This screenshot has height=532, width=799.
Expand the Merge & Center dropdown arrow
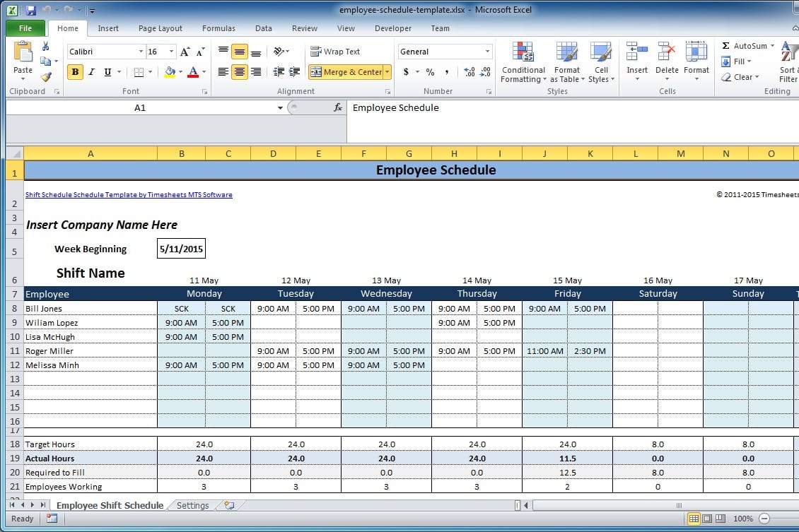pyautogui.click(x=387, y=72)
